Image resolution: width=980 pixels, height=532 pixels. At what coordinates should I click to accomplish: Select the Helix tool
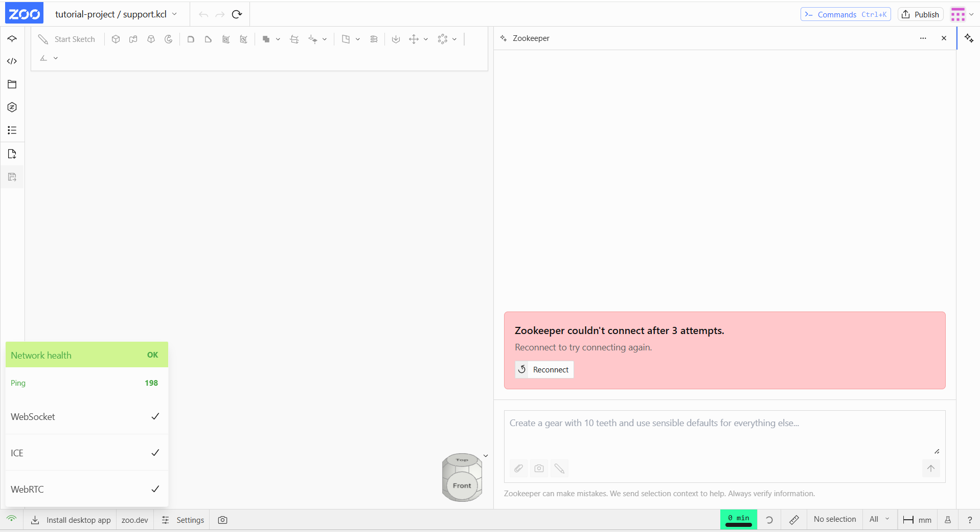tap(374, 39)
